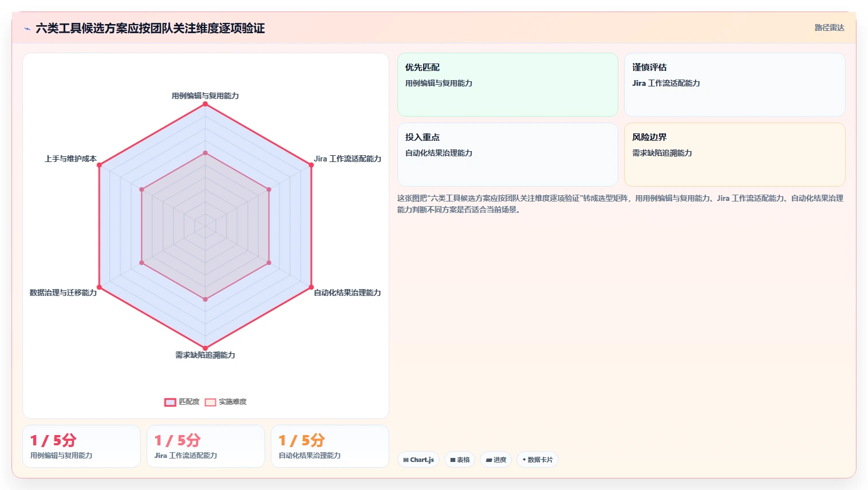868x490 pixels.
Task: Click the lightning icon before the title
Action: pyautogui.click(x=27, y=29)
